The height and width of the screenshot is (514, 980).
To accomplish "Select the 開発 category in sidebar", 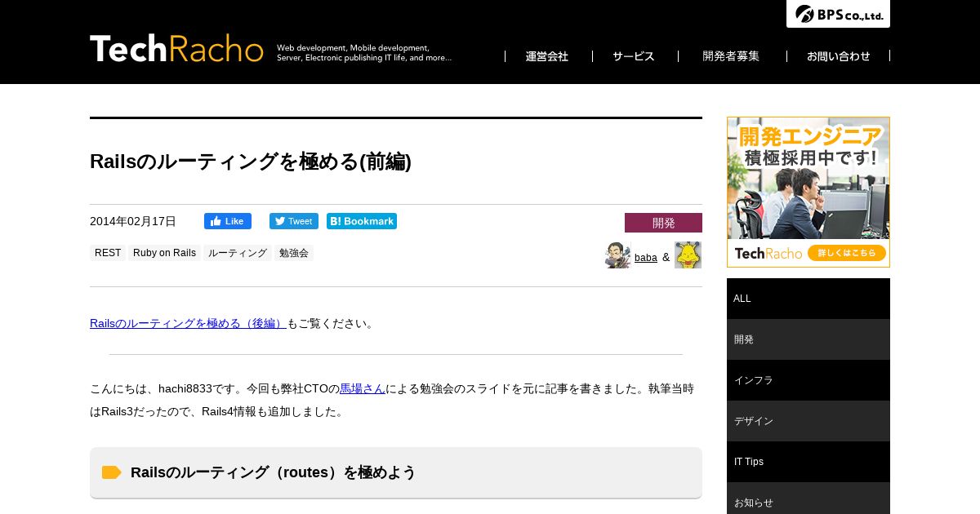I will 808,339.
